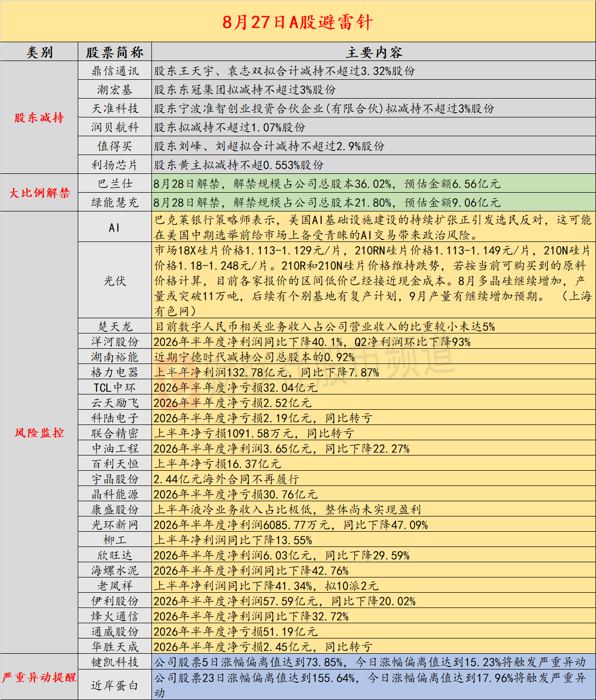Select stock name 伊利股份

[115, 601]
